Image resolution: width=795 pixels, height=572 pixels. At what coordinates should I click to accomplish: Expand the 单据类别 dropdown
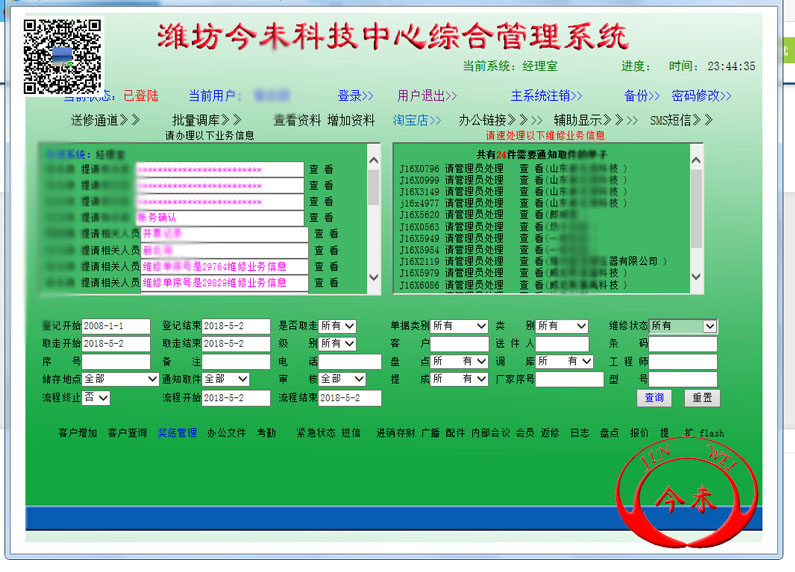(x=459, y=326)
